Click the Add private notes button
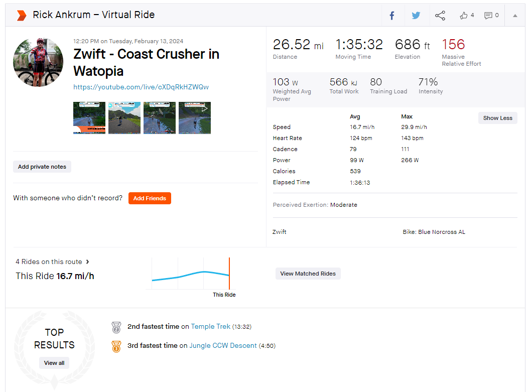This screenshot has width=532, height=392. coord(42,167)
